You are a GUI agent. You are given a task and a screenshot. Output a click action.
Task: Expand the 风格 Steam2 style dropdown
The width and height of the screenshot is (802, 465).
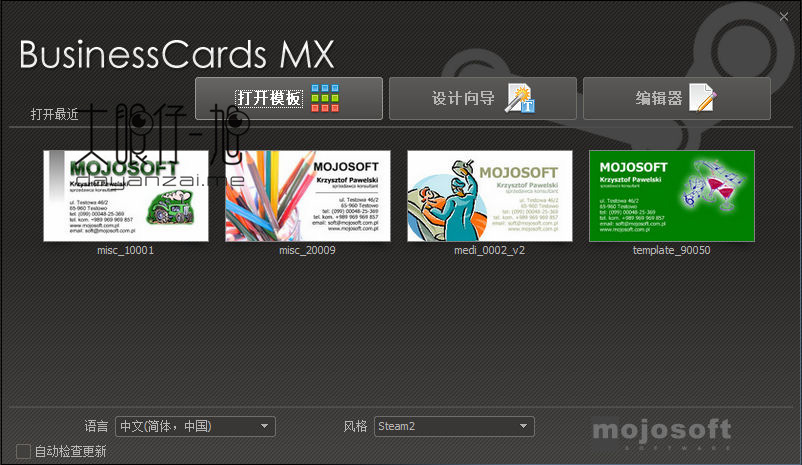454,426
